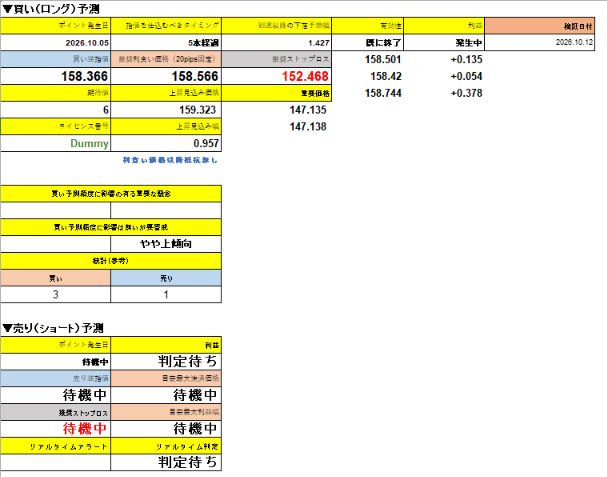Select the 発生中 status cell
Image resolution: width=607 pixels, height=477 pixels.
click(444, 43)
